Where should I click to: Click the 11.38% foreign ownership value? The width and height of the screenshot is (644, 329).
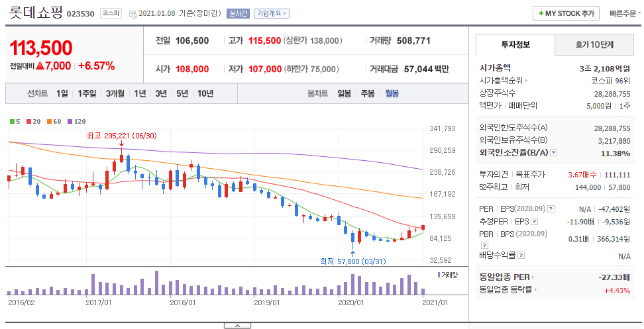616,154
